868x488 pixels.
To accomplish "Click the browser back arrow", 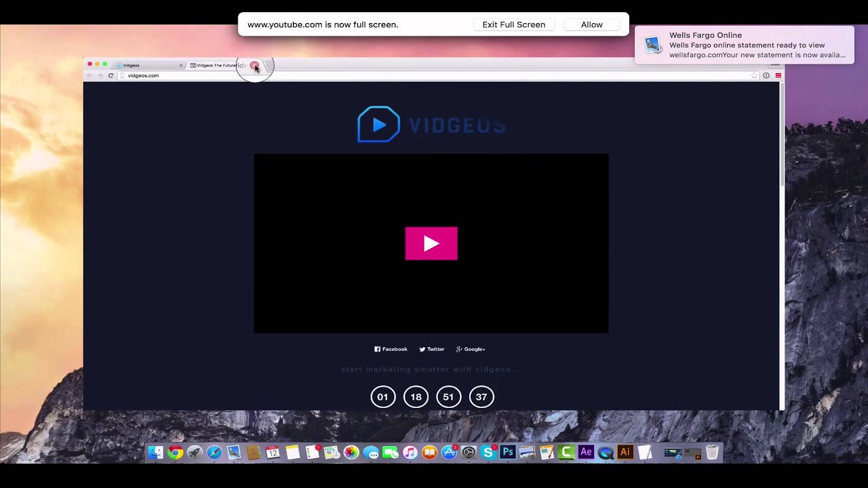I will [90, 75].
